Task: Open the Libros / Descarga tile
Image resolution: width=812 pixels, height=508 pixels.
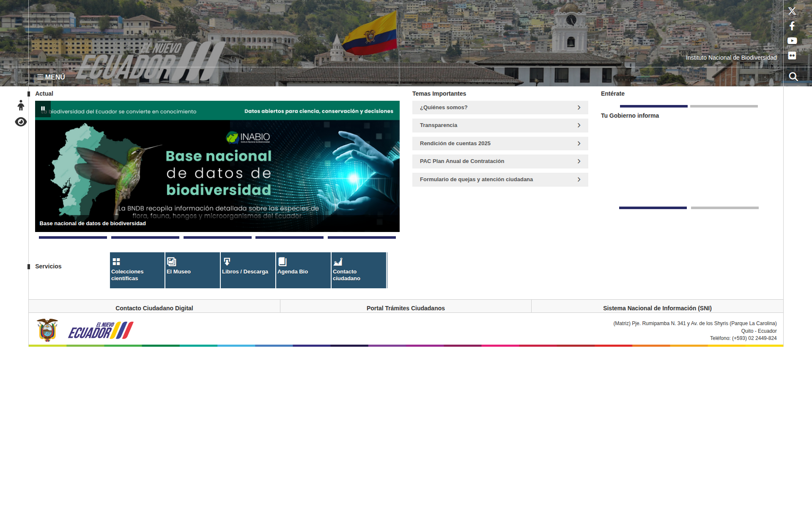Action: click(x=248, y=270)
